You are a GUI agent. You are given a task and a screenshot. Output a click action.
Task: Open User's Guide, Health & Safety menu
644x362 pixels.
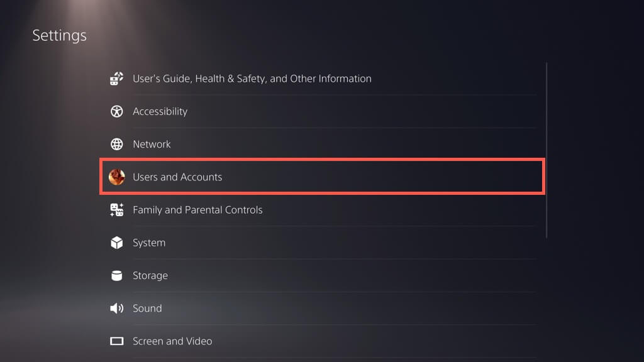pyautogui.click(x=252, y=79)
